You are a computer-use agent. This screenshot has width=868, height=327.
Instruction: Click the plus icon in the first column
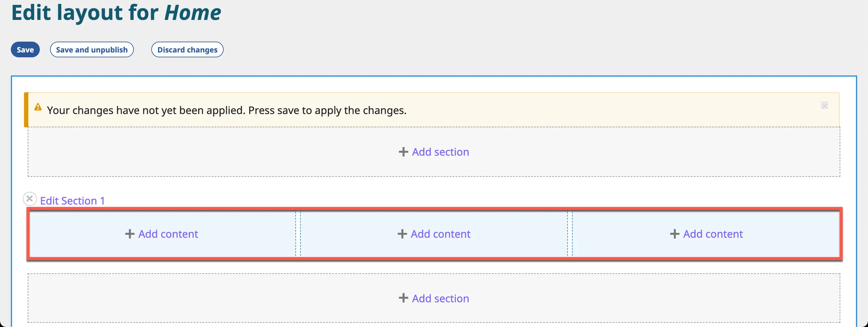tap(130, 234)
